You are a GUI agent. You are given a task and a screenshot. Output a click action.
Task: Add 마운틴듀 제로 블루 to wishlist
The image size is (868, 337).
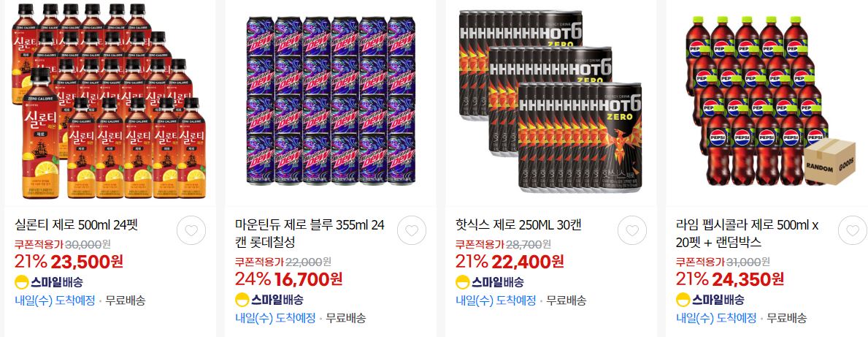(x=412, y=230)
